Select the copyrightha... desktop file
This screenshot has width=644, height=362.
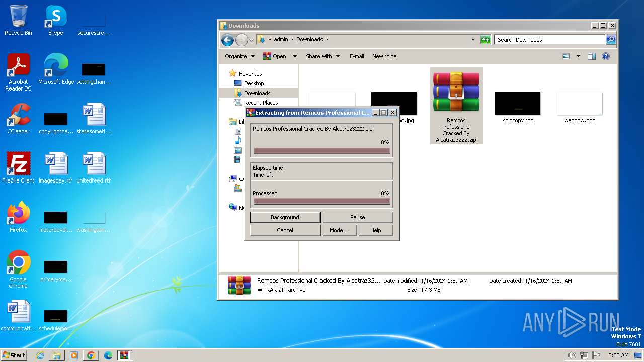tap(55, 122)
